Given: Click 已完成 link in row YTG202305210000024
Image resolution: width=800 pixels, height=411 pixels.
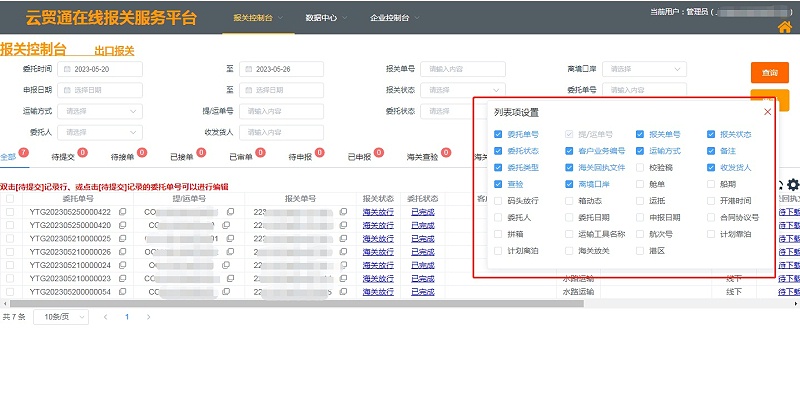Looking at the screenshot, I should 423,265.
